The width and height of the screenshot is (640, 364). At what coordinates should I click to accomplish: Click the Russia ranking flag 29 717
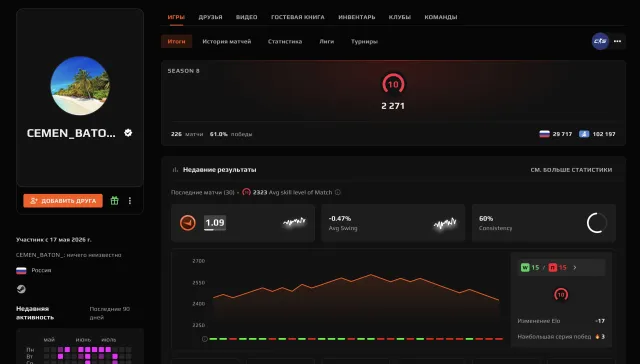pyautogui.click(x=544, y=134)
